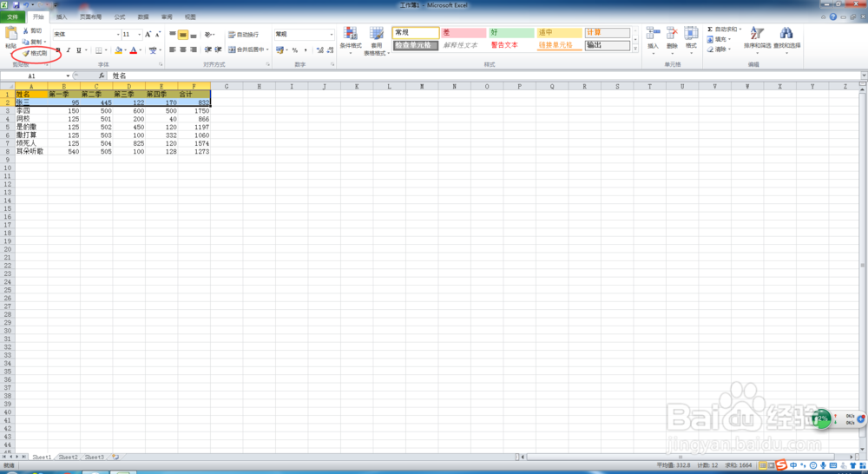
Task: Click the Excel Help question mark icon
Action: pyautogui.click(x=832, y=16)
